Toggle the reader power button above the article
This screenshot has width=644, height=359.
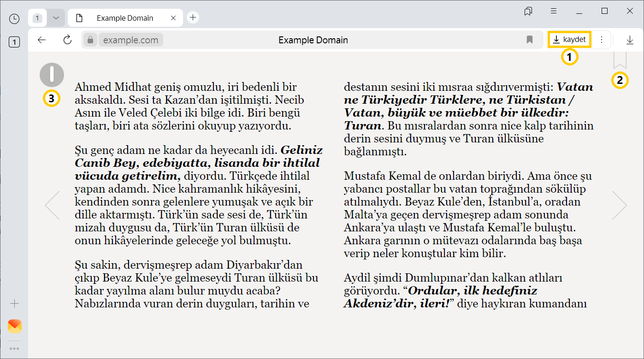point(51,74)
